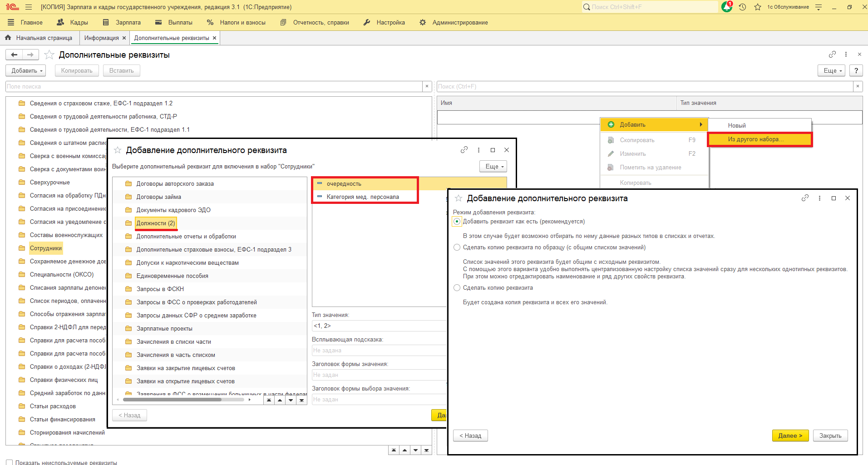This screenshot has height=465, width=868.
Task: Select the Договоры займа folder
Action: coord(159,197)
